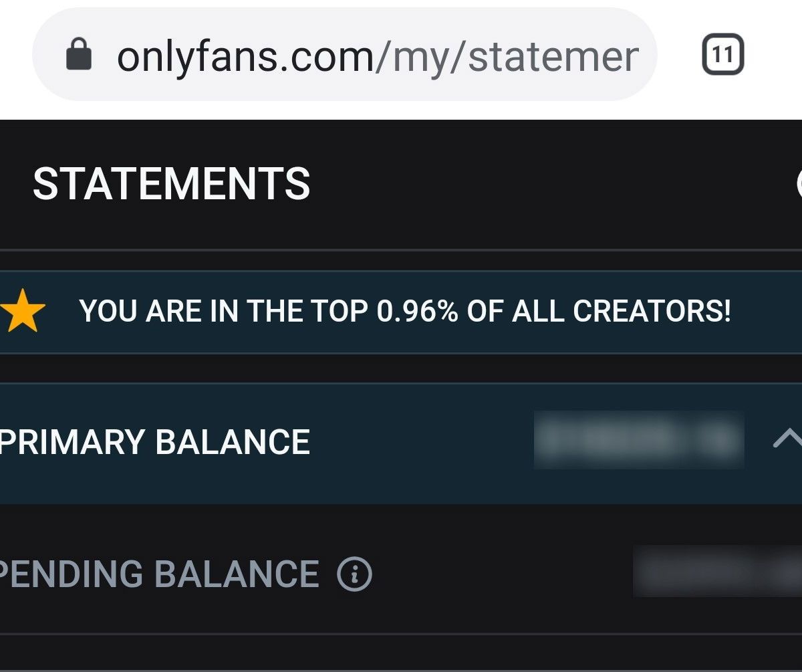Click the STATEMENTS page heading
Viewport: 802px width, 672px height.
pyautogui.click(x=172, y=184)
